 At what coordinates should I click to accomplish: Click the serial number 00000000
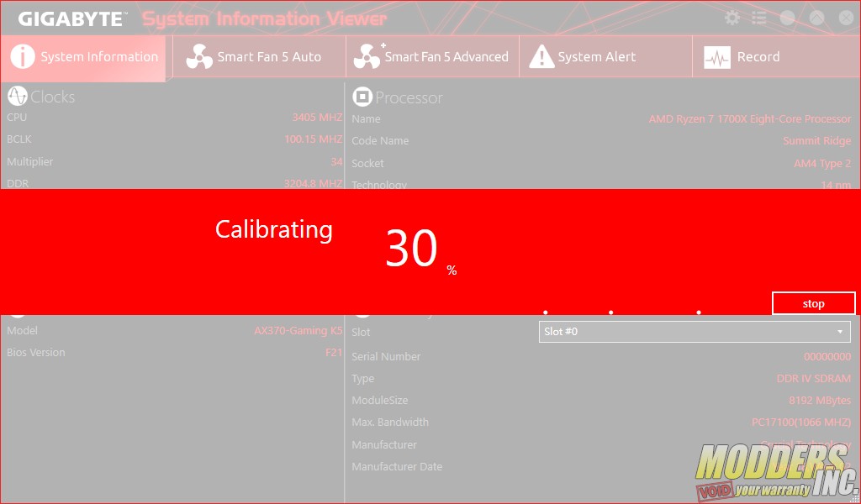pos(827,356)
